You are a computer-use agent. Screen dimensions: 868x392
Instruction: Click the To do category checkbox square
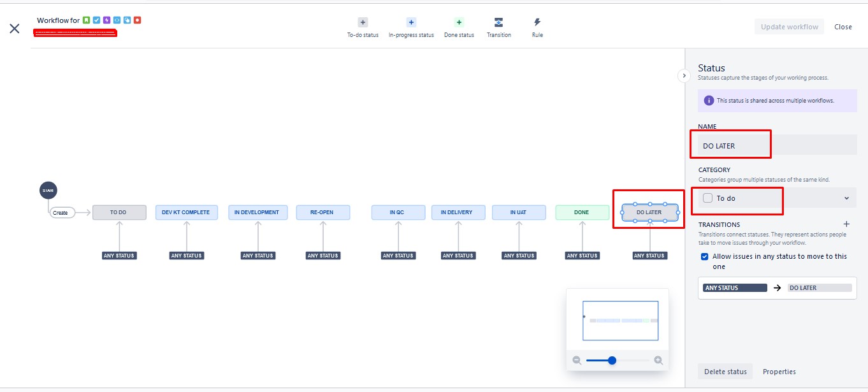pos(707,199)
